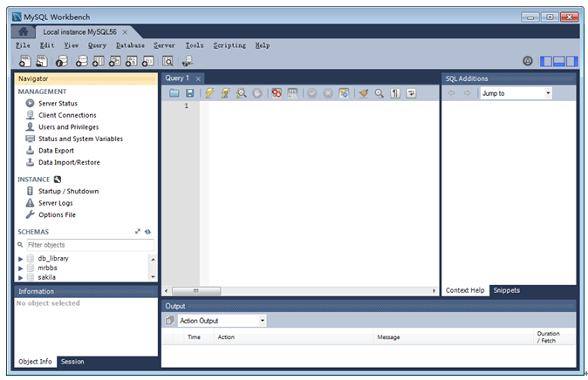The image size is (588, 380).
Task: Switch to Local instance MySQL56 tab
Action: pyautogui.click(x=79, y=32)
